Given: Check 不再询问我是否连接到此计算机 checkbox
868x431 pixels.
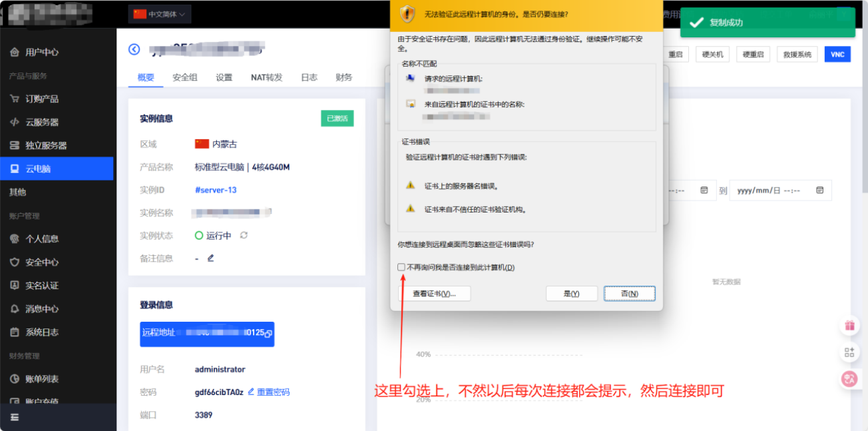Looking at the screenshot, I should (x=401, y=267).
